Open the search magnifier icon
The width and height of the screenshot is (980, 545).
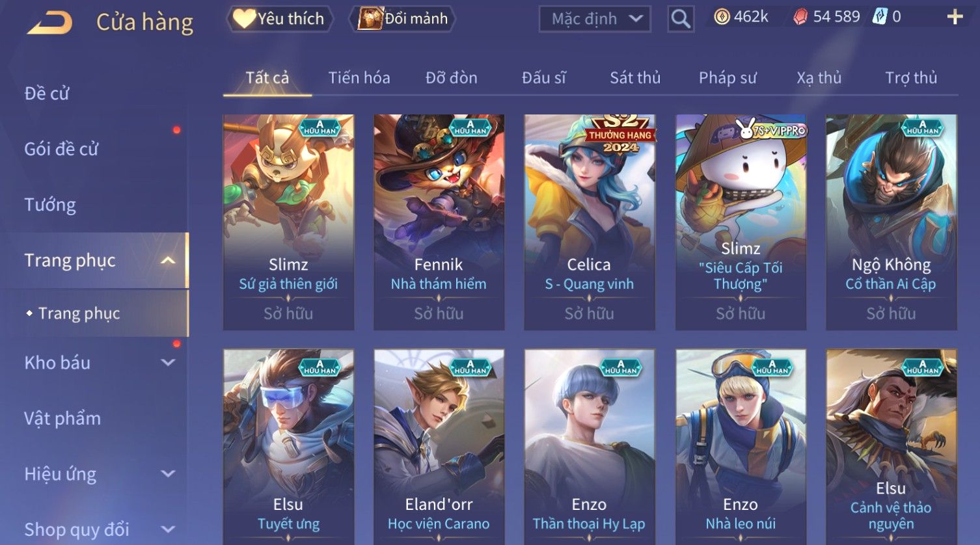coord(681,19)
